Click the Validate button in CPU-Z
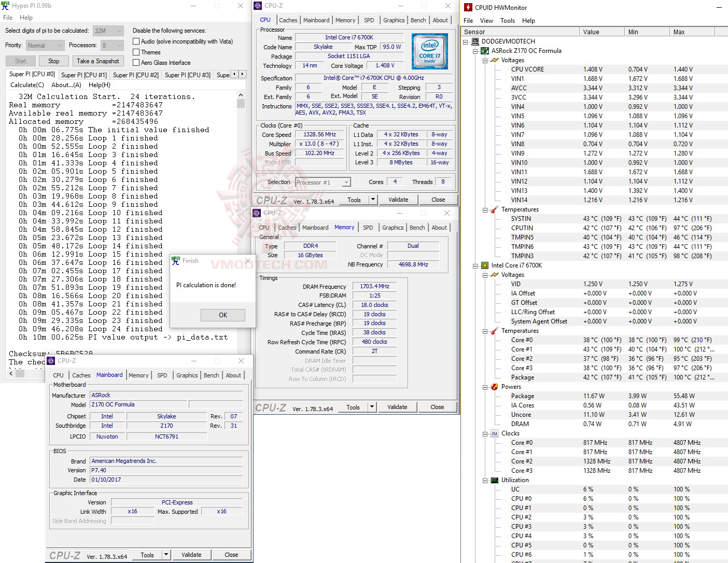 tap(398, 200)
